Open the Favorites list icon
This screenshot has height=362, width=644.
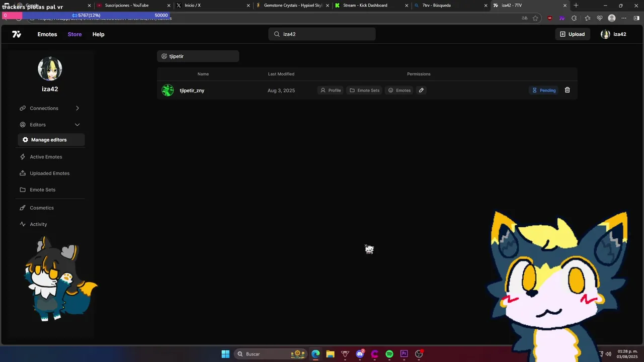[x=587, y=18]
